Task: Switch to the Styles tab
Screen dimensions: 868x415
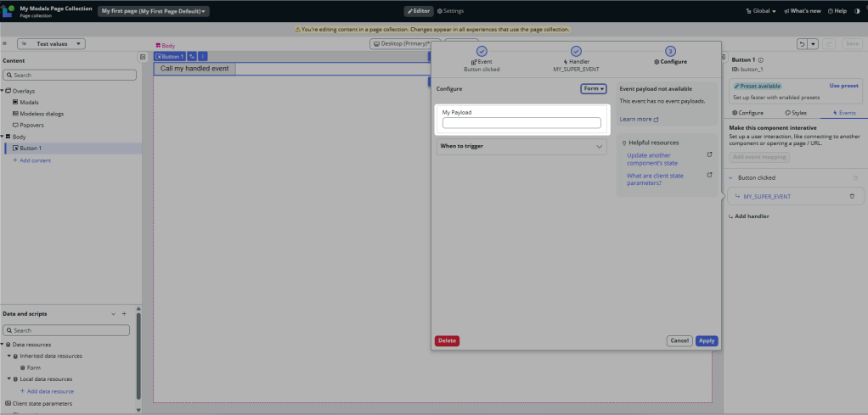Action: [796, 112]
